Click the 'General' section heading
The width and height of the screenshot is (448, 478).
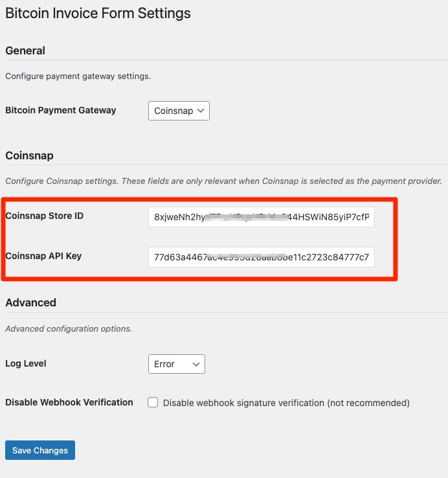point(25,51)
